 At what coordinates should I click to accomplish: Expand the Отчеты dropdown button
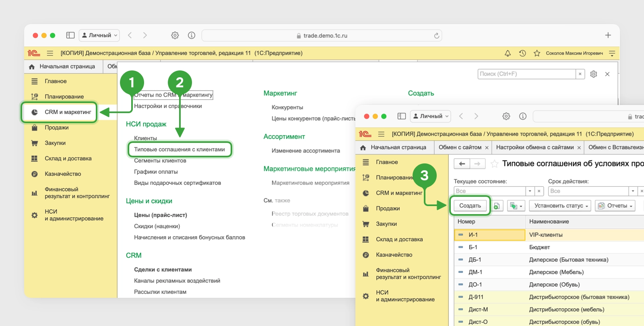(x=615, y=206)
